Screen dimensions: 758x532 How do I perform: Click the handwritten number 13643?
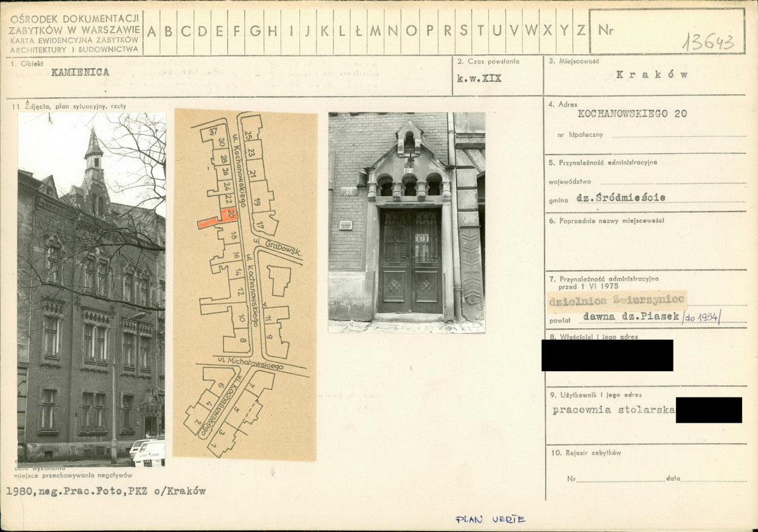point(708,42)
